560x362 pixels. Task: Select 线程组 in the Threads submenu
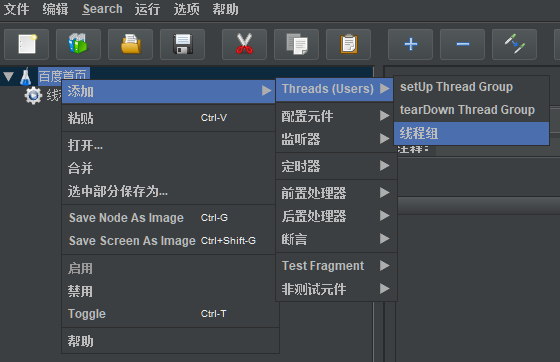pos(471,134)
